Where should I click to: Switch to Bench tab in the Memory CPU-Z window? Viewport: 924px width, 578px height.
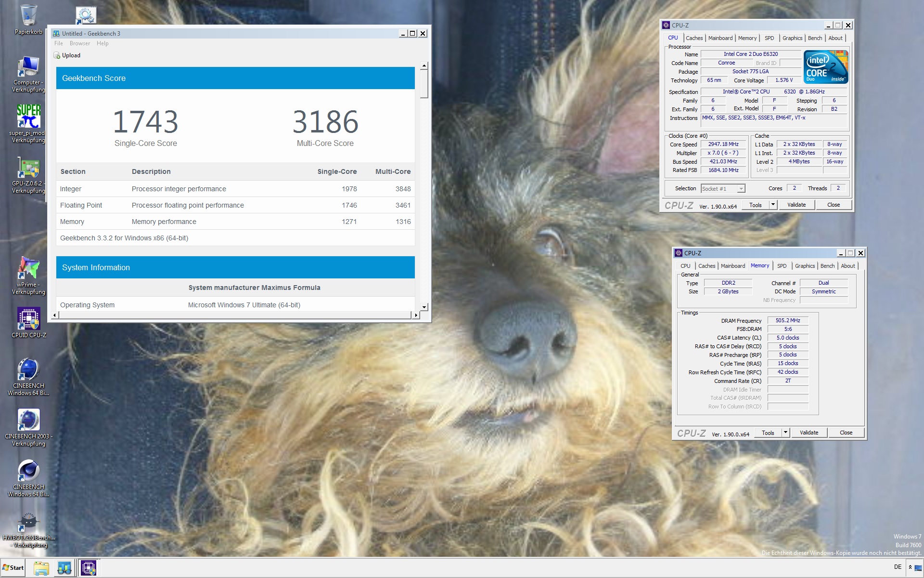[827, 266]
